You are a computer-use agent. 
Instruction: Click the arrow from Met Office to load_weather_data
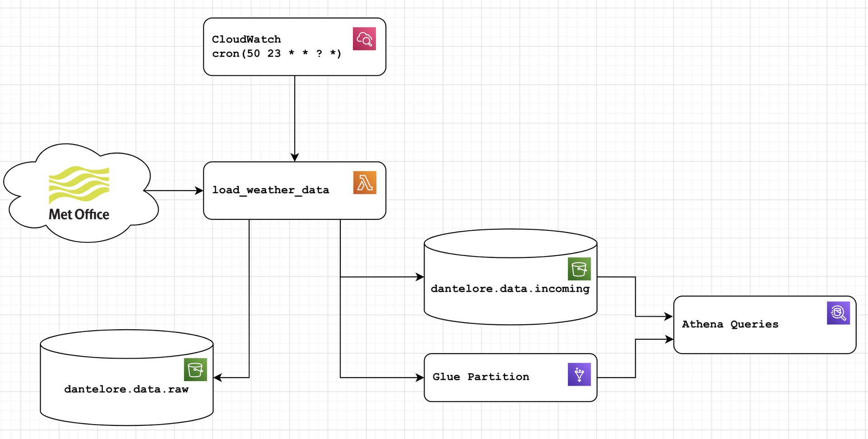[x=174, y=191]
